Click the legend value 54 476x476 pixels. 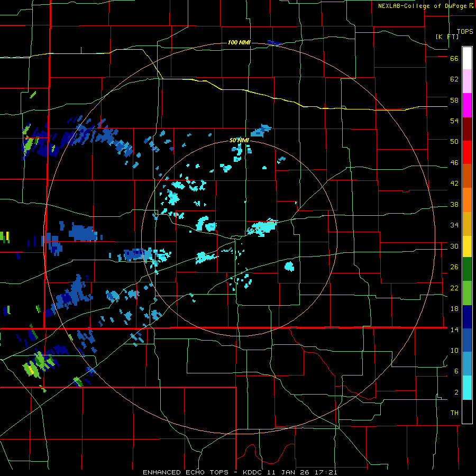point(454,121)
